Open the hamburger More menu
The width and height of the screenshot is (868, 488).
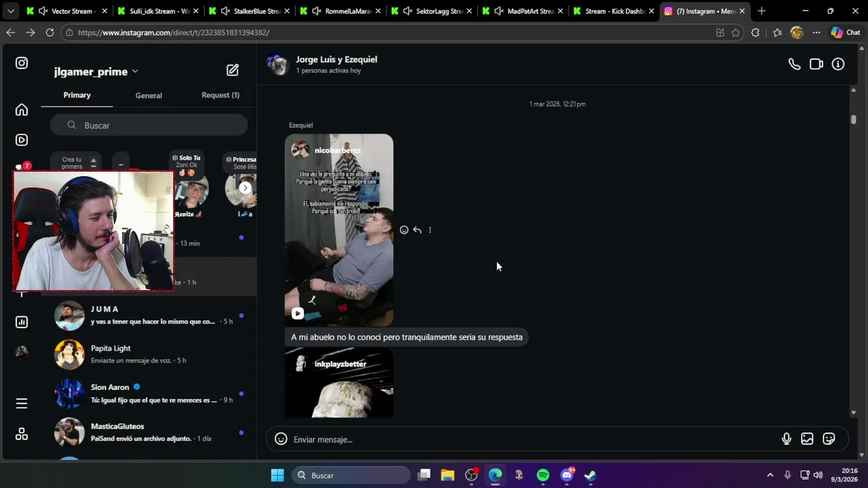click(x=22, y=403)
